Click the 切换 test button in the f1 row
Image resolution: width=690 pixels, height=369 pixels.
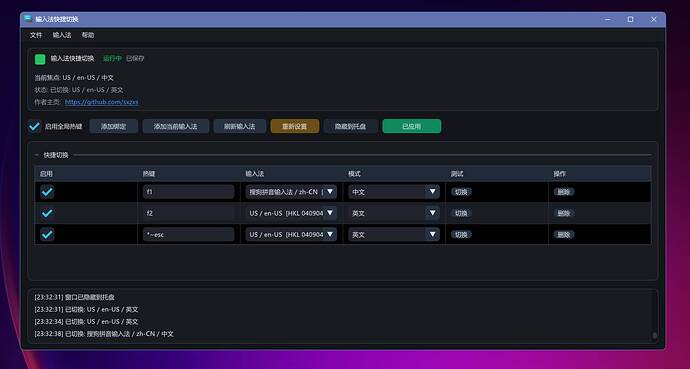[x=461, y=192]
